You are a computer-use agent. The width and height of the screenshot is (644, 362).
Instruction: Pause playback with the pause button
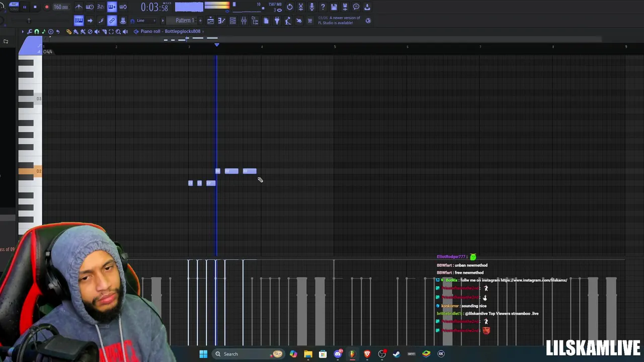25,7
